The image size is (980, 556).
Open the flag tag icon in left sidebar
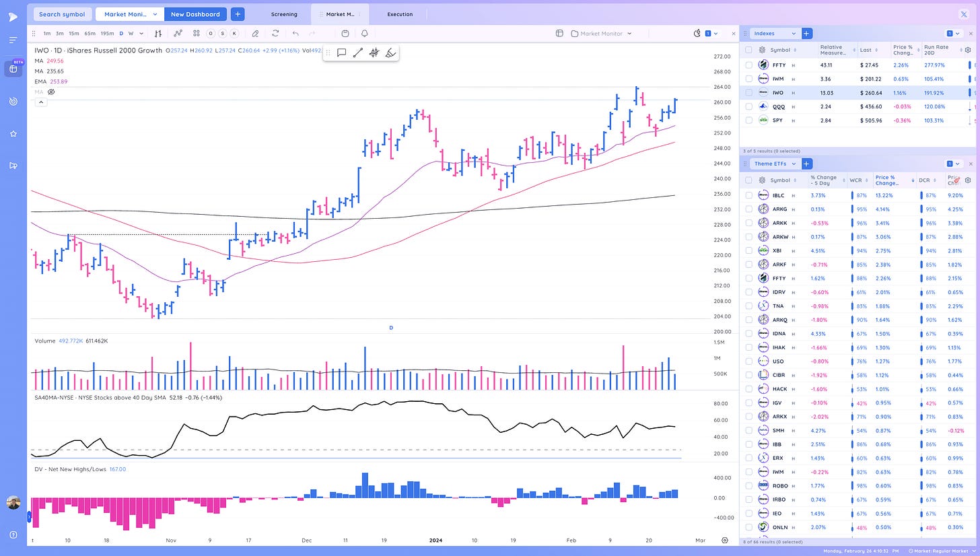click(13, 166)
